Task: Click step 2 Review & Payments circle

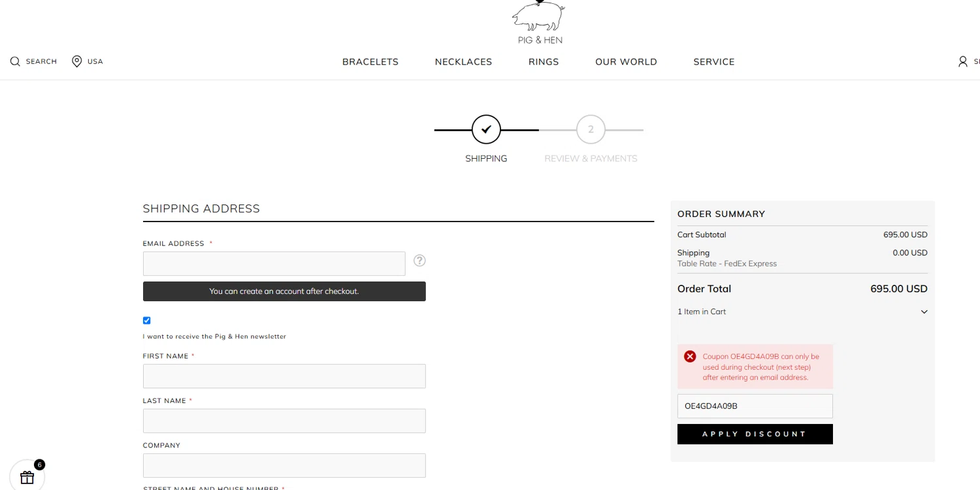Action: tap(591, 129)
